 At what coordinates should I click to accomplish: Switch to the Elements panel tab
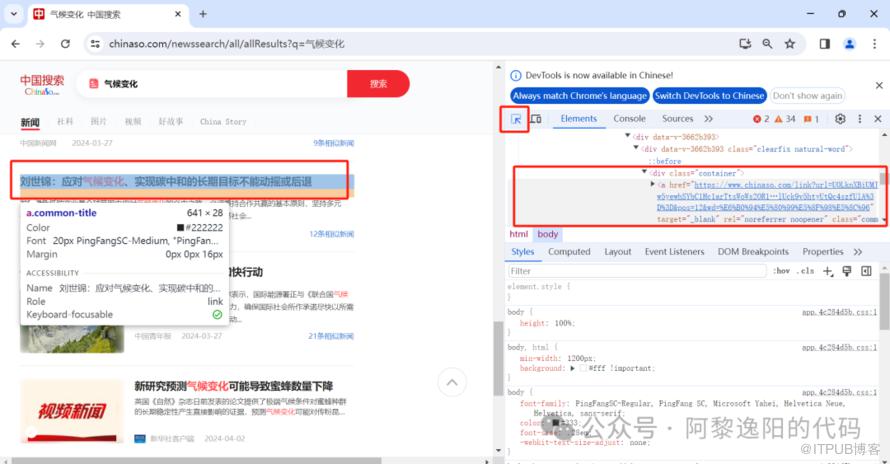coord(578,119)
